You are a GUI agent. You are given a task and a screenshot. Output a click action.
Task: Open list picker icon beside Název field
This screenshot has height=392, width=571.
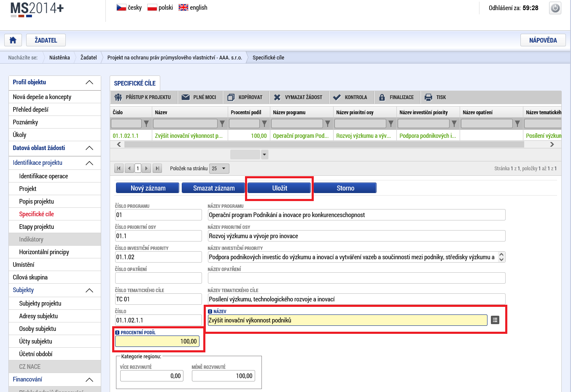coord(495,320)
